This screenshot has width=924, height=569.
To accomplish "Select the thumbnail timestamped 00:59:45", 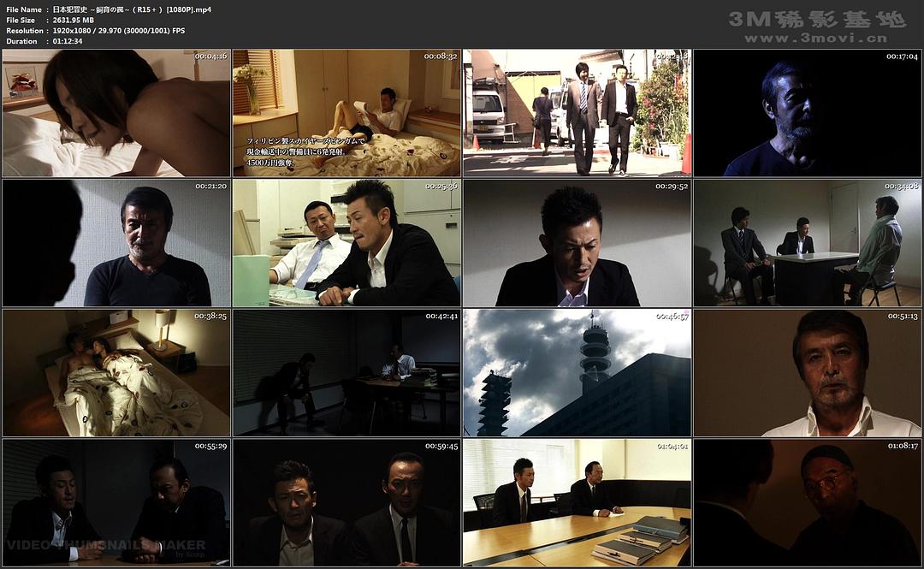I will click(346, 502).
